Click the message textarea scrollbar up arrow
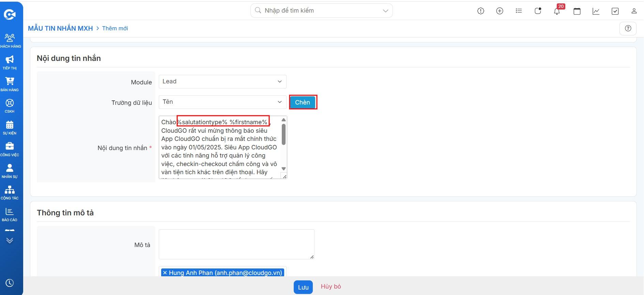This screenshot has height=295, width=644. (283, 120)
